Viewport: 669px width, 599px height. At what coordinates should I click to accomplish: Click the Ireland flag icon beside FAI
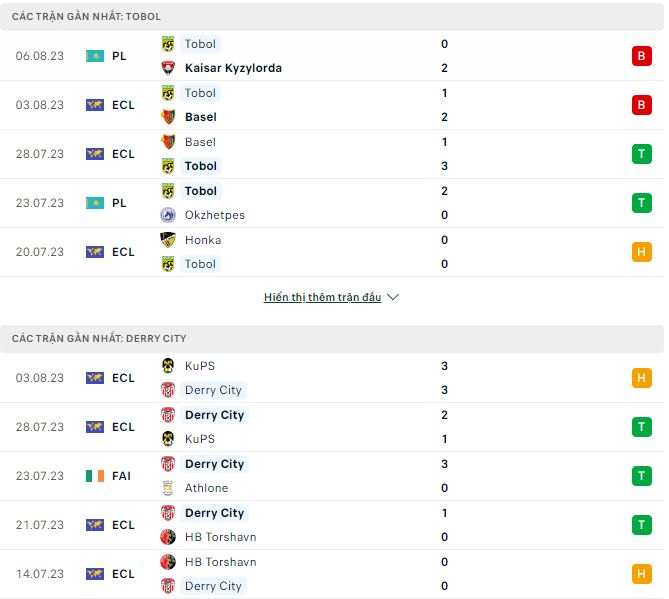coord(95,476)
